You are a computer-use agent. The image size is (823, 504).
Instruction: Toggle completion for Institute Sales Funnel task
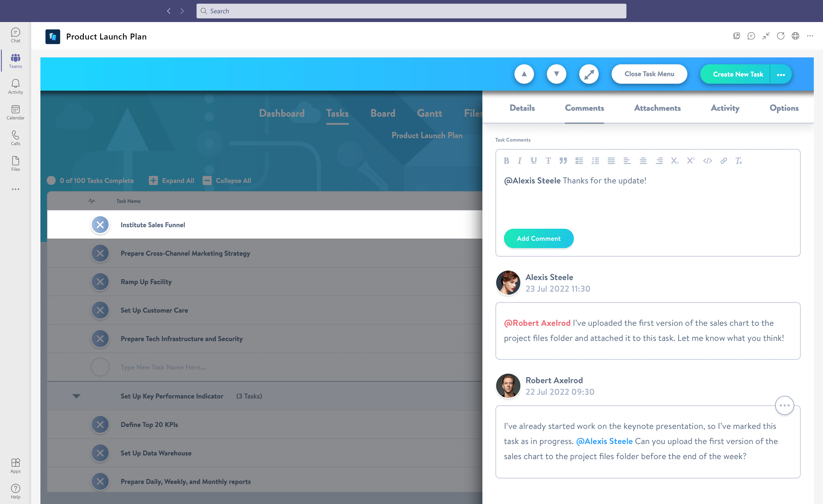click(100, 224)
